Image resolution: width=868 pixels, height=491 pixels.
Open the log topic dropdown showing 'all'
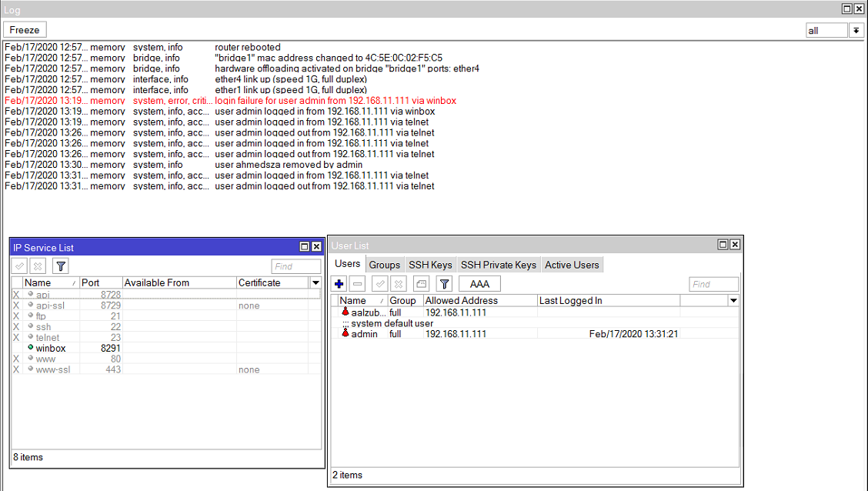(x=856, y=30)
